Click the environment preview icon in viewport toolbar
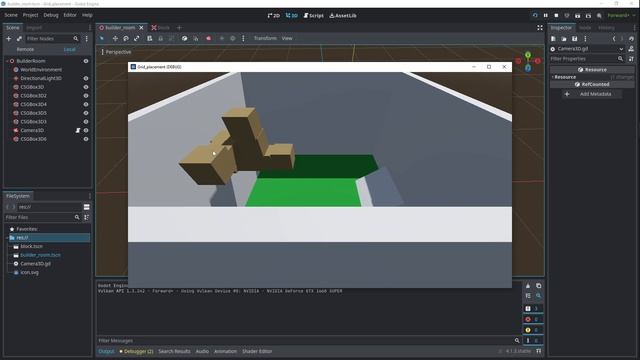The width and height of the screenshot is (640, 360). 233,38
